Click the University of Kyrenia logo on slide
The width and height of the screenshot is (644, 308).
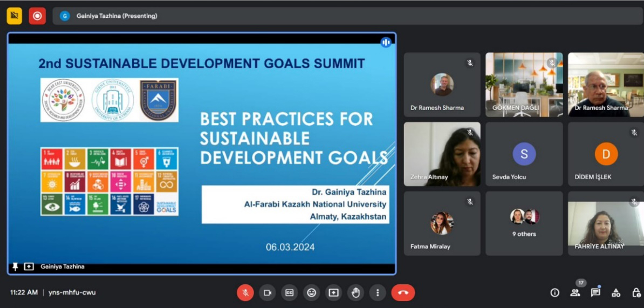(x=112, y=100)
